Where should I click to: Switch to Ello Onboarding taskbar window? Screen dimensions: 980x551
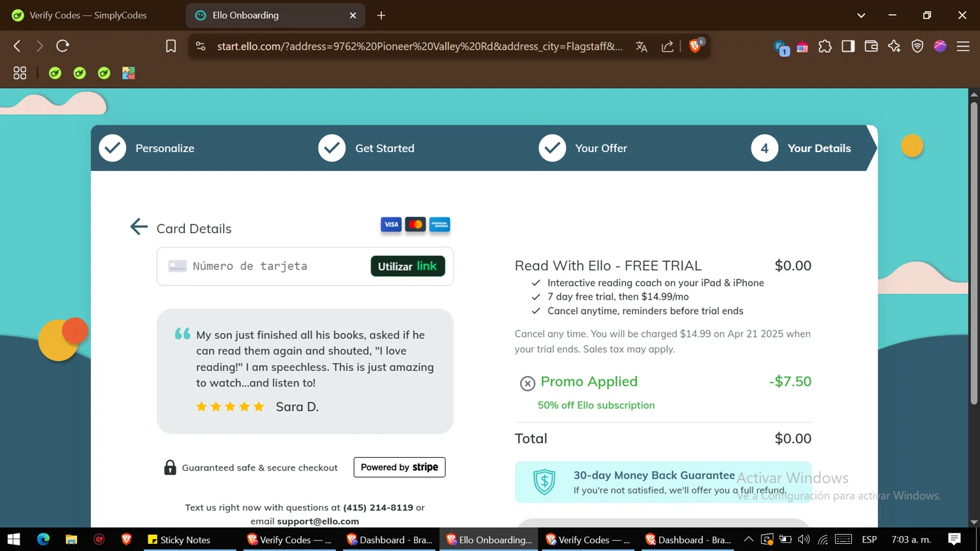point(489,539)
